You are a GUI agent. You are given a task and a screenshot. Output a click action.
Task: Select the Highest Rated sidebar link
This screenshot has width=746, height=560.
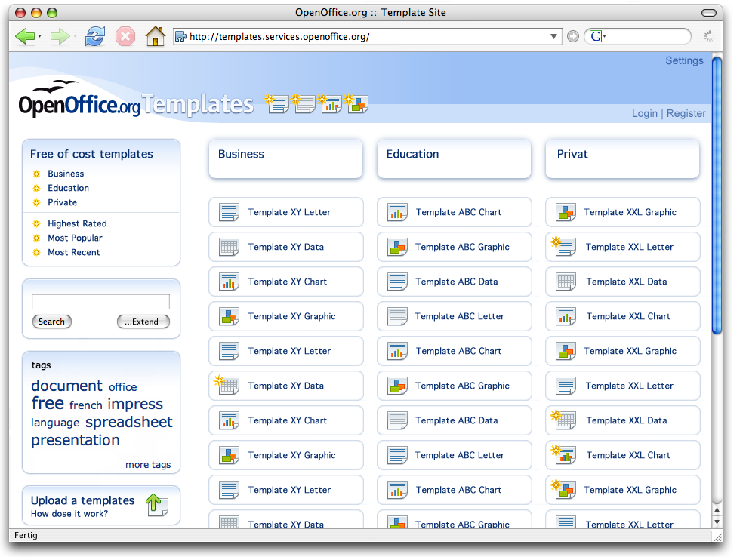tap(77, 223)
